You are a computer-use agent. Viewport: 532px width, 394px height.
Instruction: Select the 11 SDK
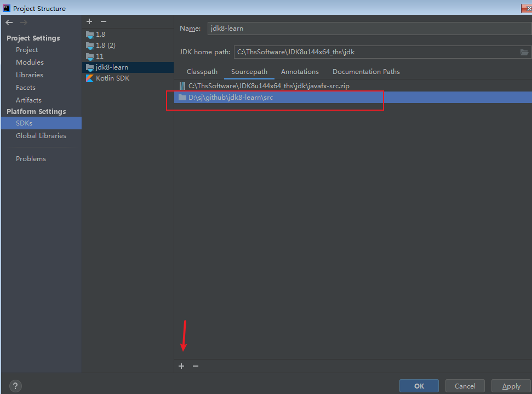(x=128, y=56)
